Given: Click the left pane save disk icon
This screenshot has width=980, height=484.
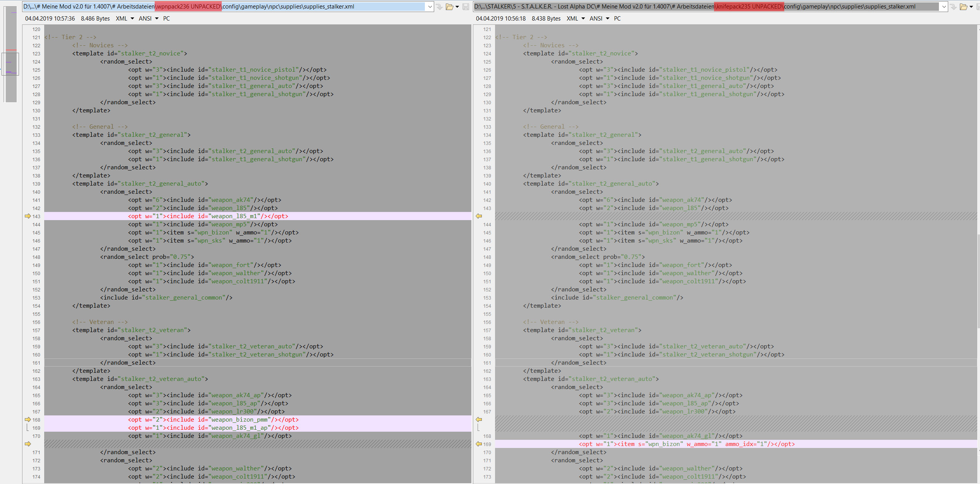Looking at the screenshot, I should (x=466, y=7).
